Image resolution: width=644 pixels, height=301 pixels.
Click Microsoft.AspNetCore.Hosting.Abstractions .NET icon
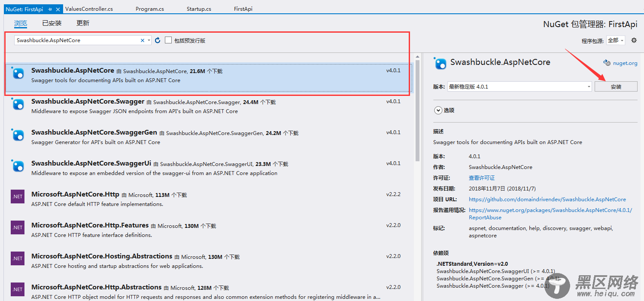18,258
